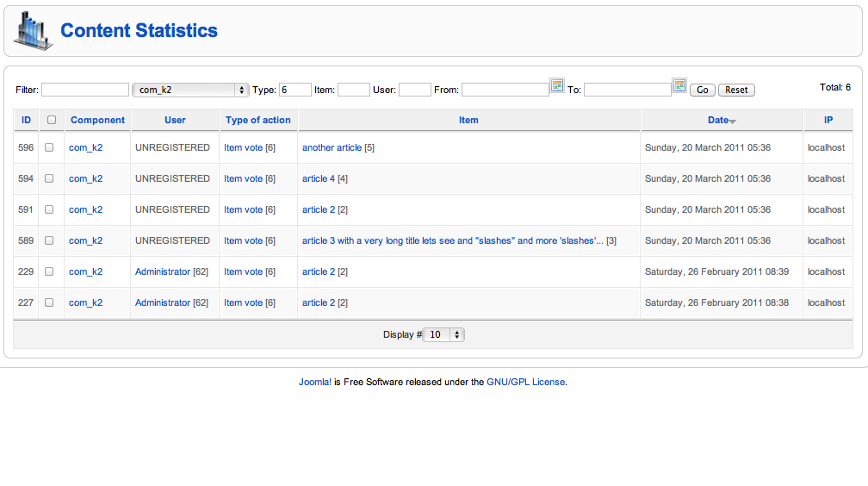Click the Content Statistics chart icon
Viewport: 868px width, 486px height.
coord(34,31)
